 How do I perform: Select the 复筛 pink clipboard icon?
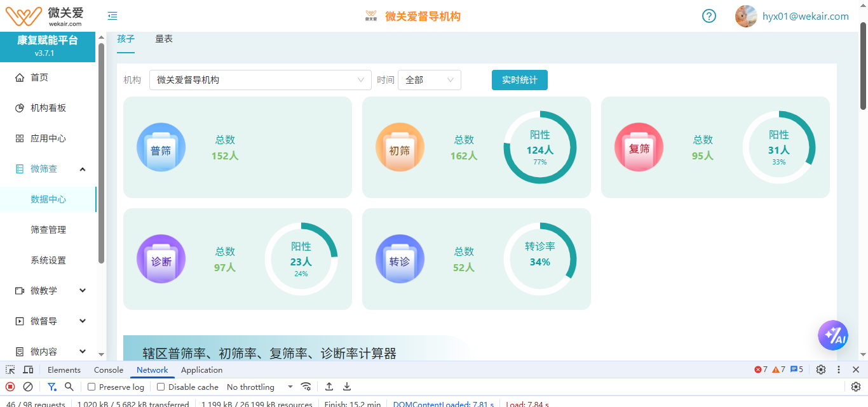click(x=639, y=147)
